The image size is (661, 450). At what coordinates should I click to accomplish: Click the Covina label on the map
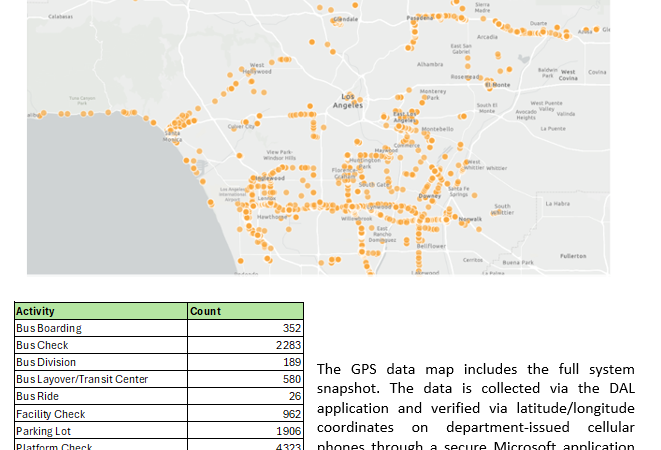pyautogui.click(x=597, y=72)
